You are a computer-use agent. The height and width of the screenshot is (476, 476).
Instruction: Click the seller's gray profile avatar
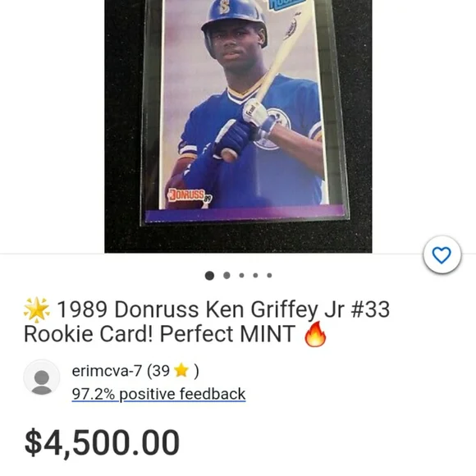click(42, 378)
